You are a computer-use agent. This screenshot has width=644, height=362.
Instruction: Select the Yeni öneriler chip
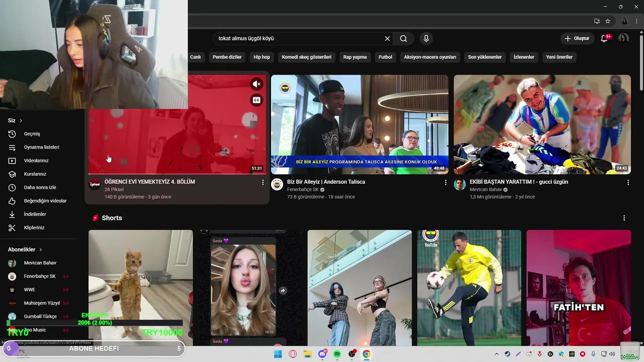click(559, 57)
